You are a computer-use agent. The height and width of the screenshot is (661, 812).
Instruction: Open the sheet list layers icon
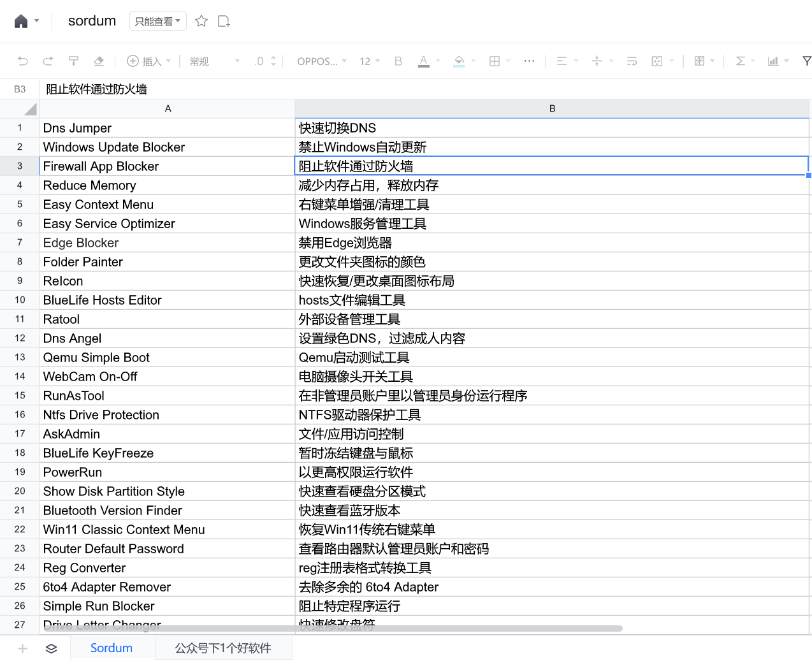pos(52,648)
